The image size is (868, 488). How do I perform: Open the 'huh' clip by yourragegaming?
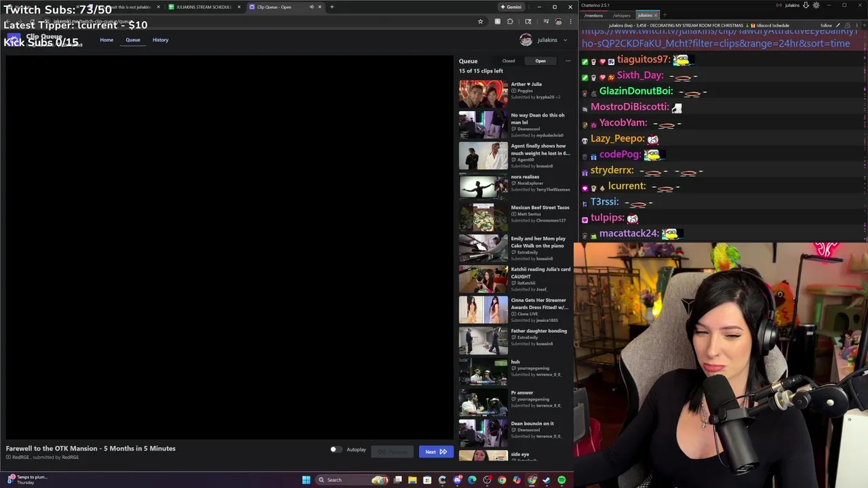coord(515,372)
